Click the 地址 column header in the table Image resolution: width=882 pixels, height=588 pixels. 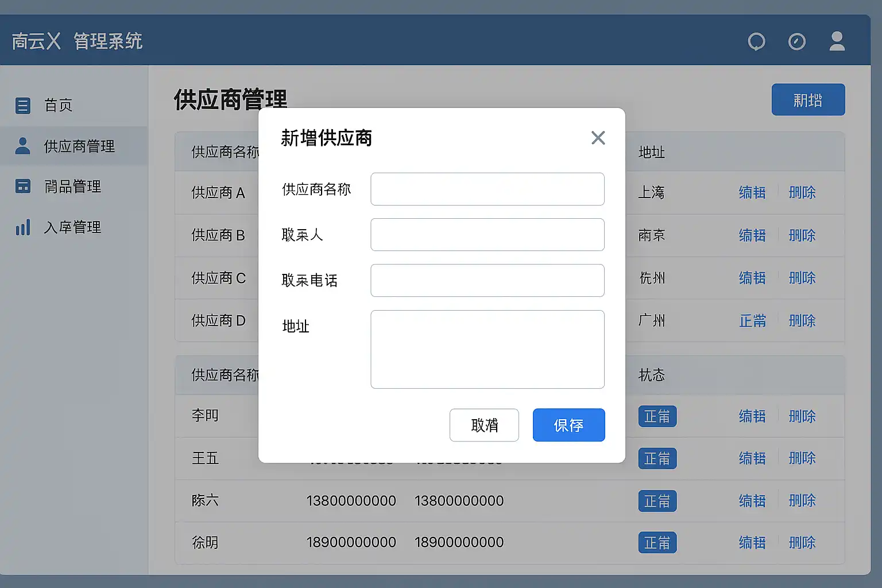(652, 152)
